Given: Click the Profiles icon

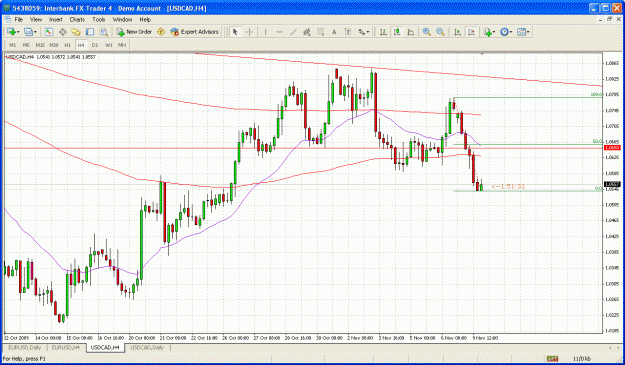Looking at the screenshot, I should (28, 32).
